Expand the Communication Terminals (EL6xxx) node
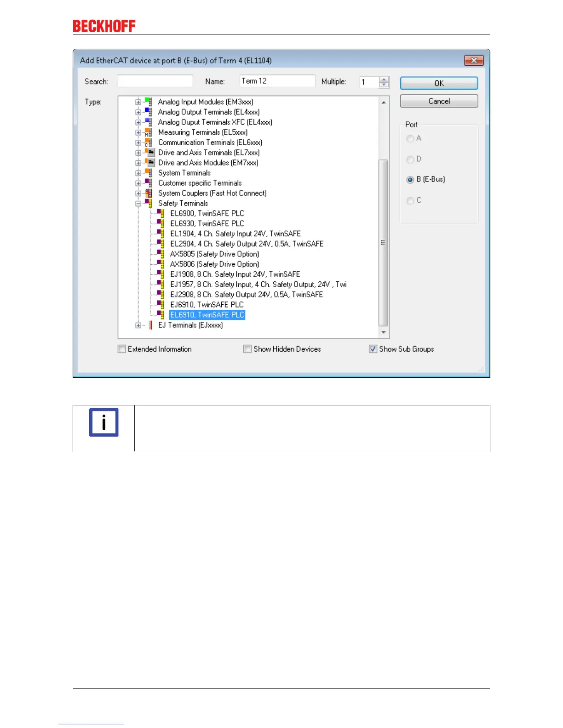The height and width of the screenshot is (728, 563). (138, 142)
